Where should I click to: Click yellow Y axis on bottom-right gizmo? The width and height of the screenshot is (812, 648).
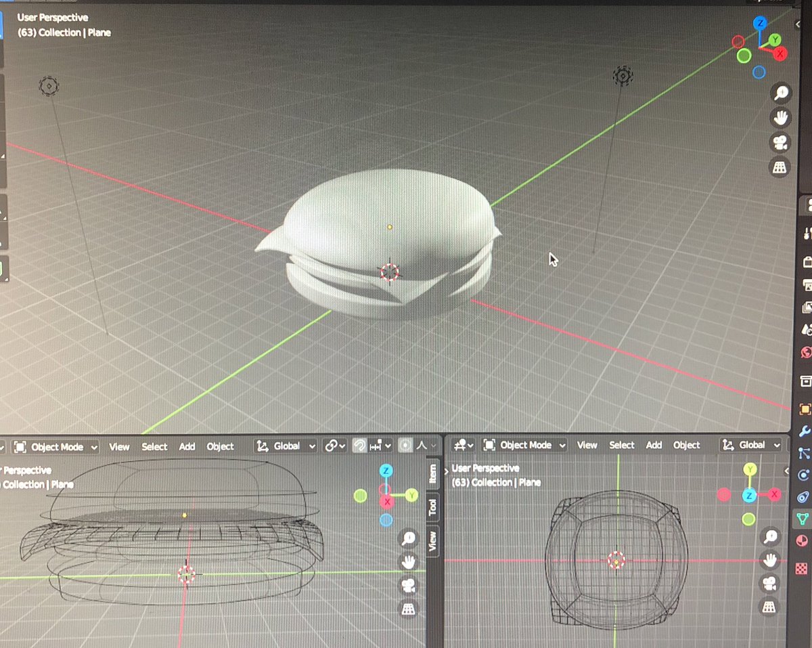pos(749,469)
